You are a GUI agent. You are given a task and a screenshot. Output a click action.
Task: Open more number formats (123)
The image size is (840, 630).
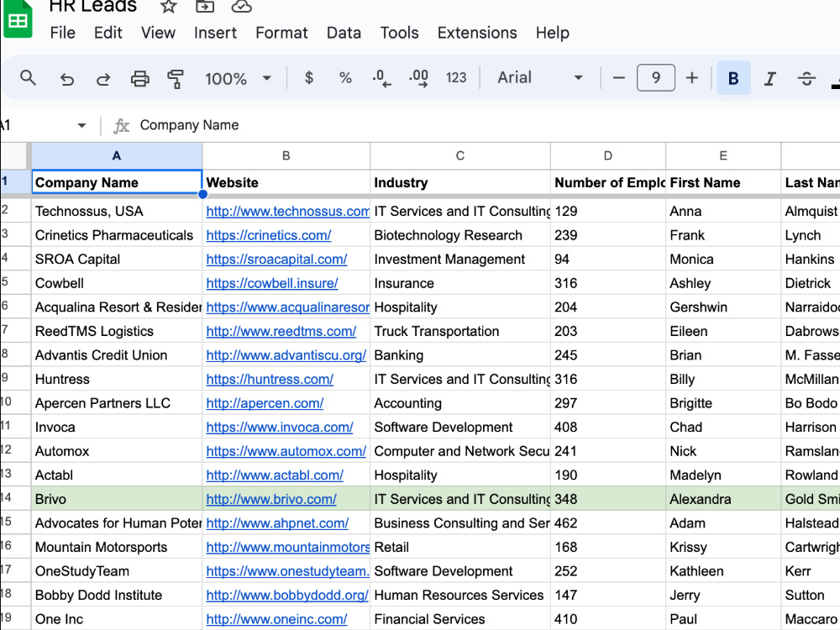click(x=456, y=78)
